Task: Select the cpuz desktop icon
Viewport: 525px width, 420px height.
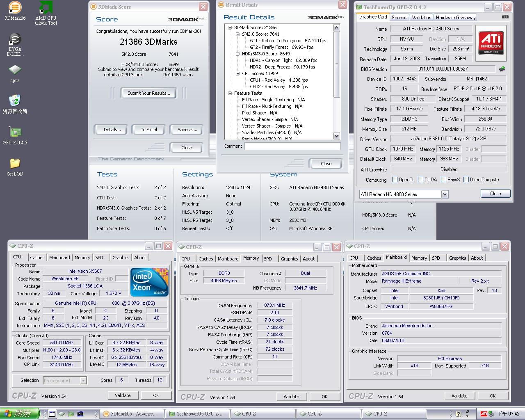Action: coord(15,73)
